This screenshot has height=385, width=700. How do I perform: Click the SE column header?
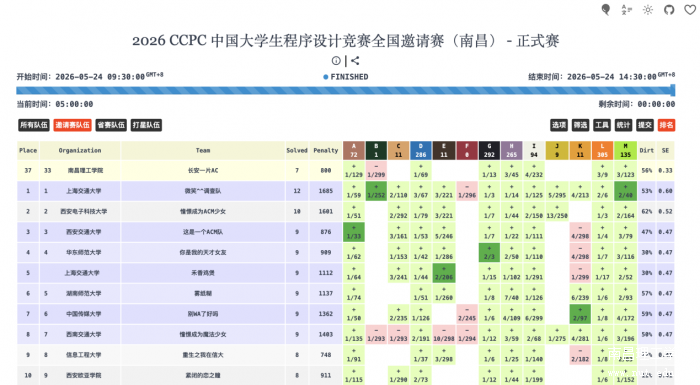tap(666, 151)
